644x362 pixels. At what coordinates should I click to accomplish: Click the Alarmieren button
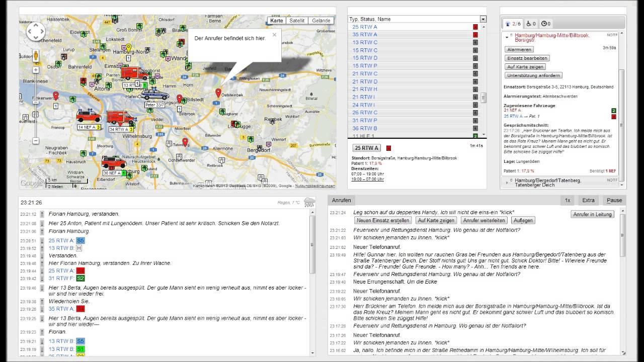point(519,49)
